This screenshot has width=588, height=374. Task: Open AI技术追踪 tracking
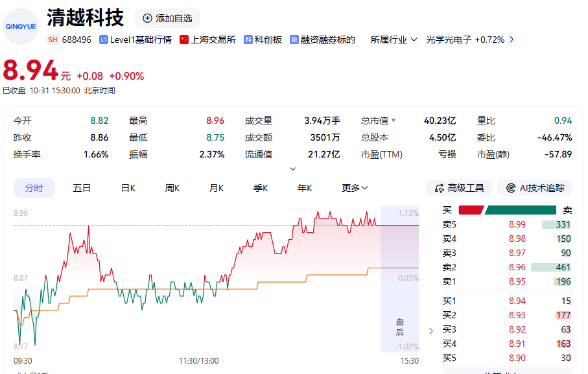point(535,188)
